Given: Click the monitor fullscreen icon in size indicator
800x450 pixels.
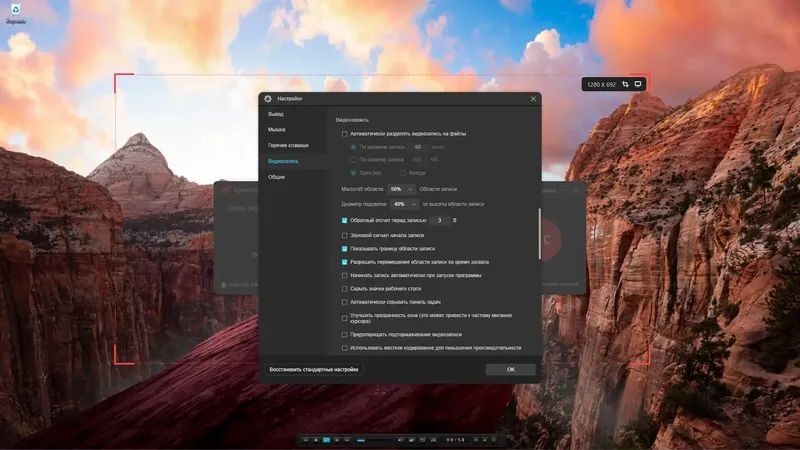Looking at the screenshot, I should [638, 84].
